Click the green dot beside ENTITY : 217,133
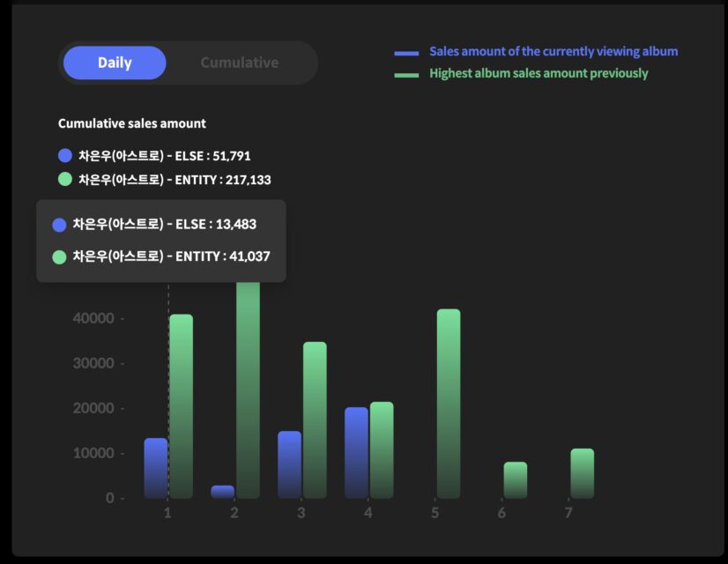This screenshot has height=564, width=728. (x=65, y=179)
